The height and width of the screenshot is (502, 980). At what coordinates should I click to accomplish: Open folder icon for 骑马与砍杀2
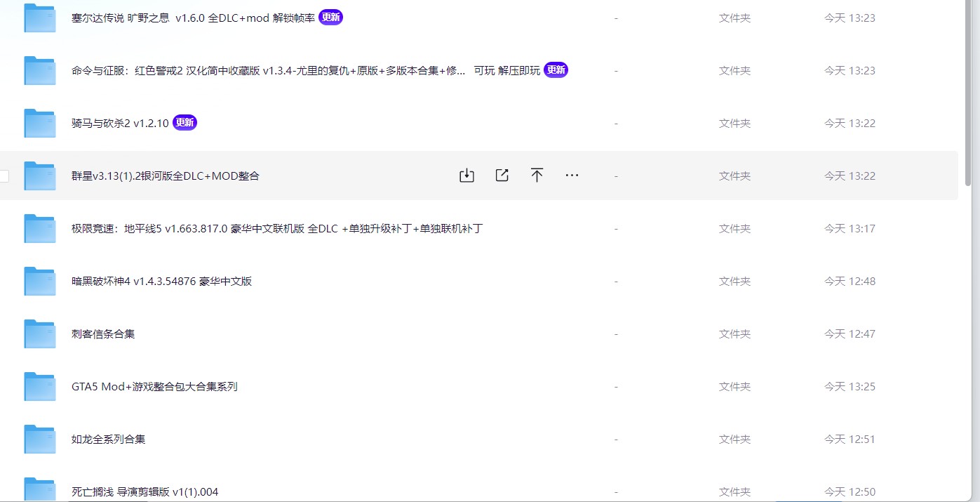click(x=40, y=123)
